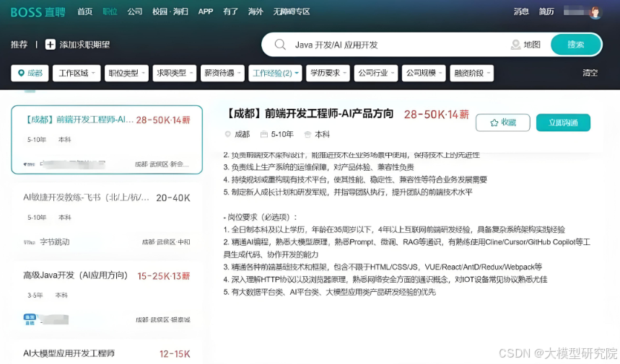The width and height of the screenshot is (620, 364).
Task: Click the 收藏 button
Action: coord(503,123)
